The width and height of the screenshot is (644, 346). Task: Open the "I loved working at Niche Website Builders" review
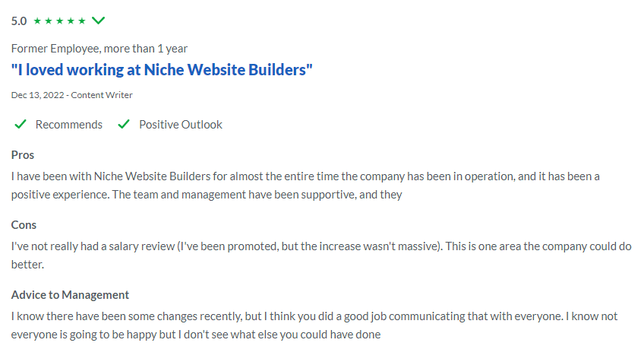(162, 70)
